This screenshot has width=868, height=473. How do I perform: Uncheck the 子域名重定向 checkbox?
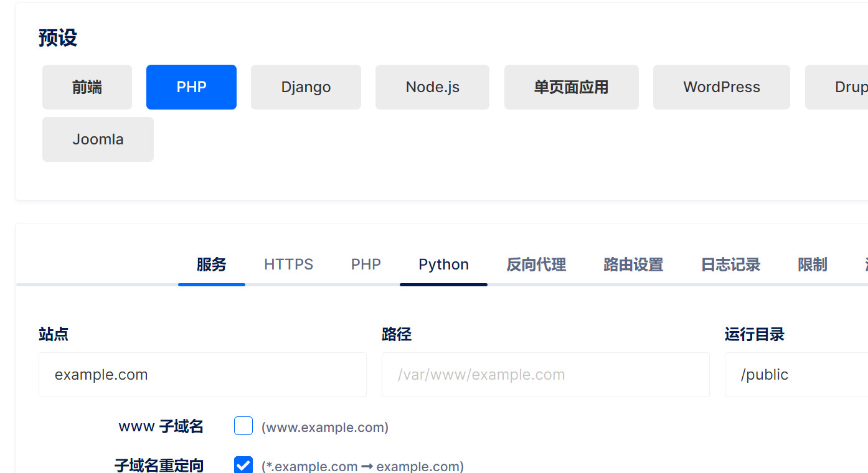point(243,465)
